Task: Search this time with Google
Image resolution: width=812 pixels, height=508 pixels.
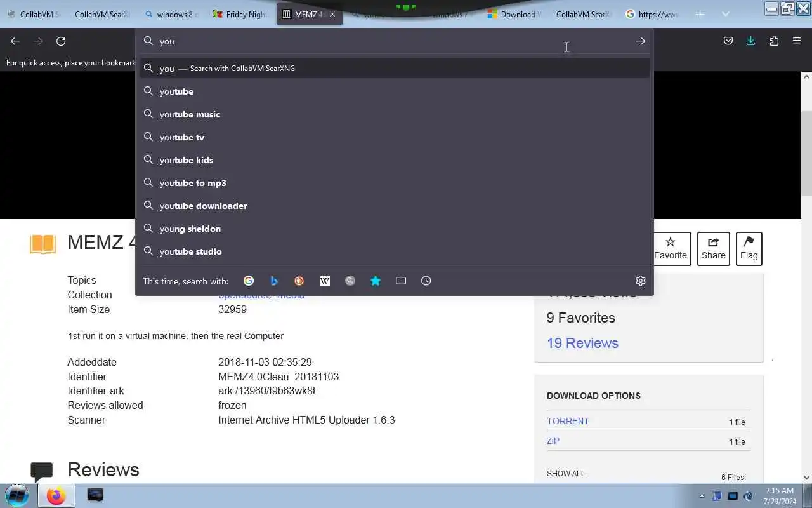Action: tap(249, 281)
